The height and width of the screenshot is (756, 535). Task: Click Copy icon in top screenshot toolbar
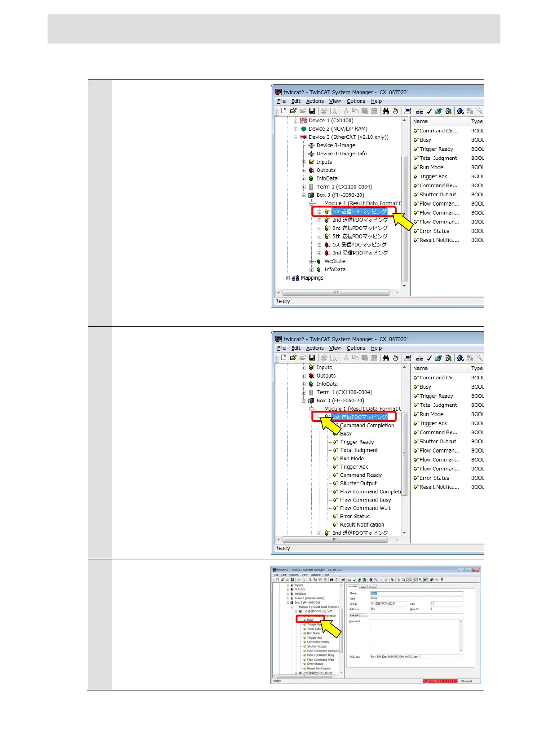tap(355, 111)
